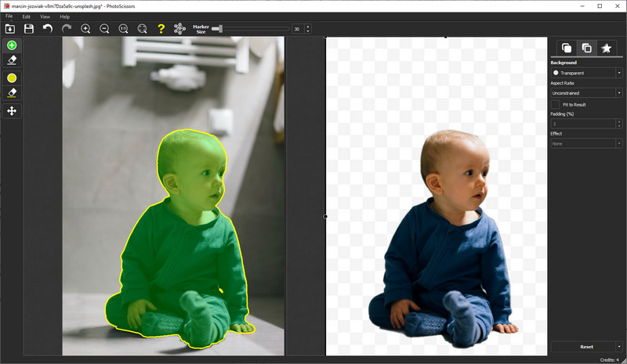Select the green foreground marker tool
Image resolution: width=627 pixels, height=364 pixels.
coord(12,46)
